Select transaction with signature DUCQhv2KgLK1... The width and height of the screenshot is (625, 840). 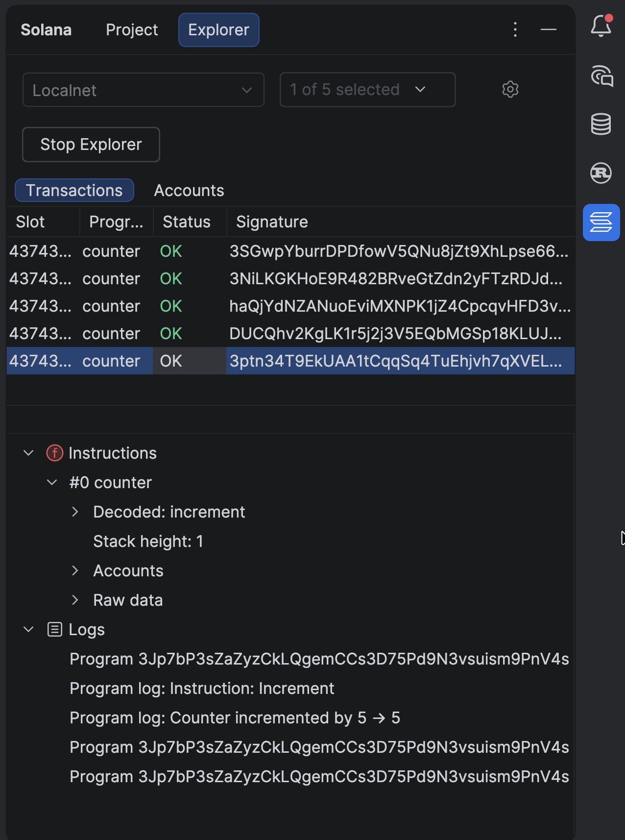click(290, 333)
